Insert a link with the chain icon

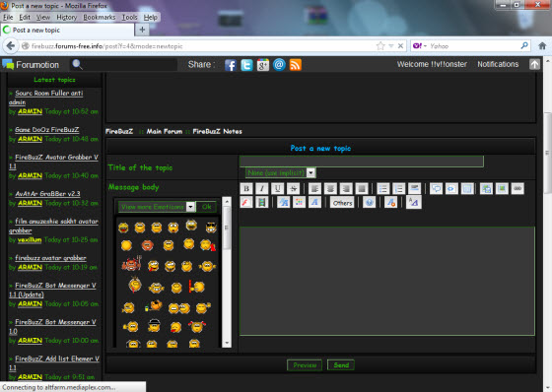pos(517,188)
